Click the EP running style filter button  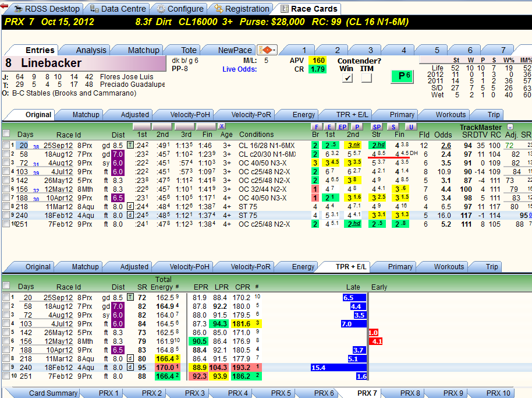click(x=342, y=126)
